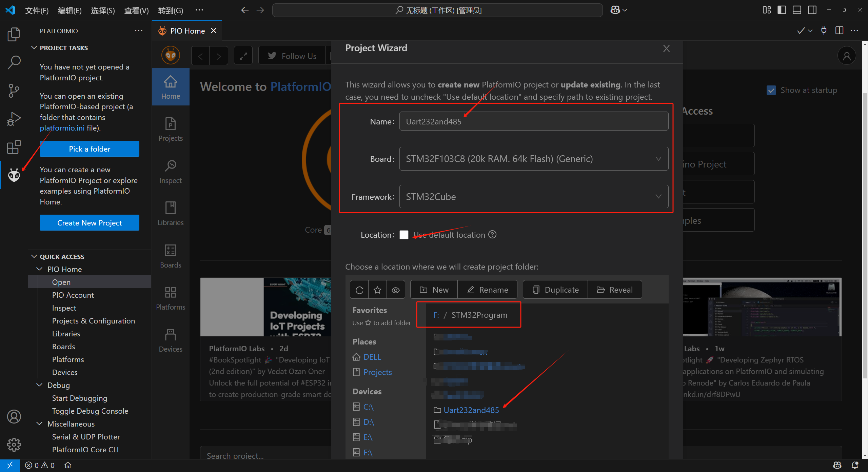This screenshot has height=472, width=868.
Task: Toggle hidden files eye icon in location browser
Action: 396,289
